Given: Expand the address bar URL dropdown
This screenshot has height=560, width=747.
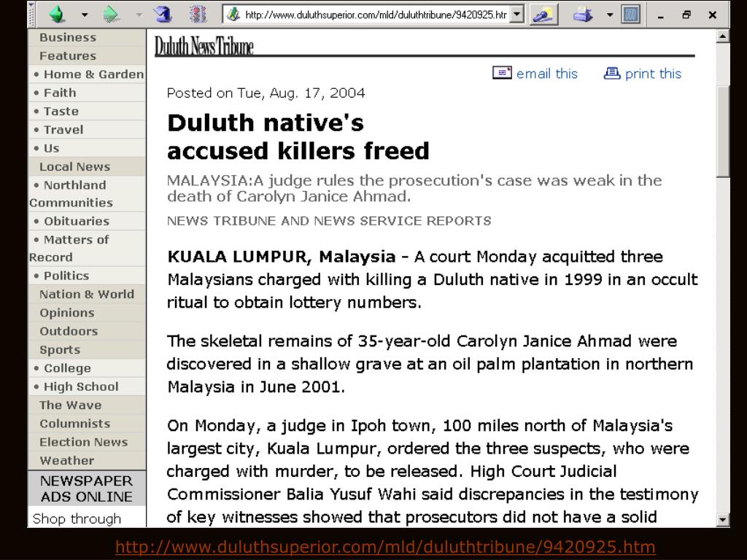Looking at the screenshot, I should 516,15.
